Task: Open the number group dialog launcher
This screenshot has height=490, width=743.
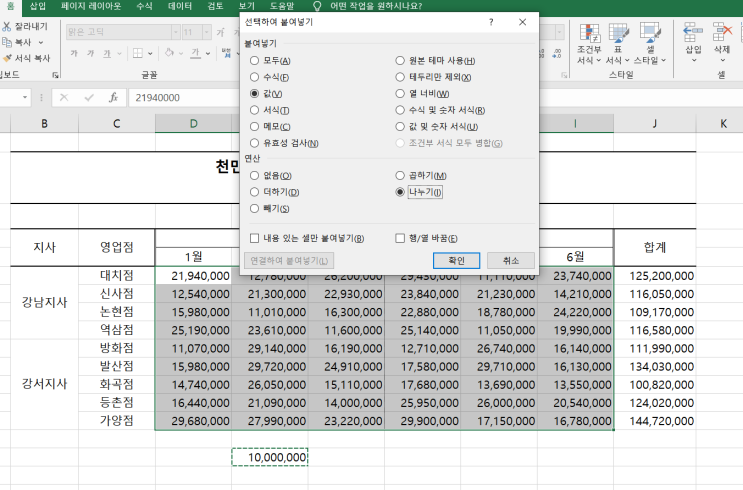Action: (x=564, y=75)
